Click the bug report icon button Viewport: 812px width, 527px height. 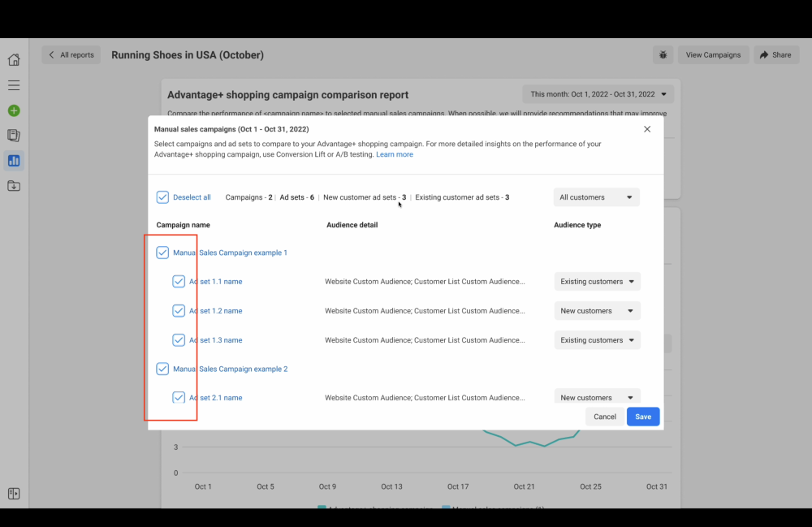point(663,55)
